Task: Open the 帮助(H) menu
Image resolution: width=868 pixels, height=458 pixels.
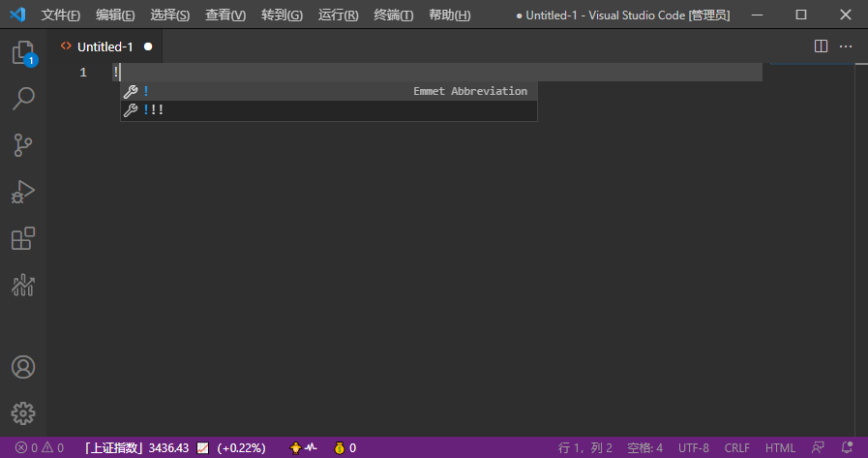Action: click(450, 15)
